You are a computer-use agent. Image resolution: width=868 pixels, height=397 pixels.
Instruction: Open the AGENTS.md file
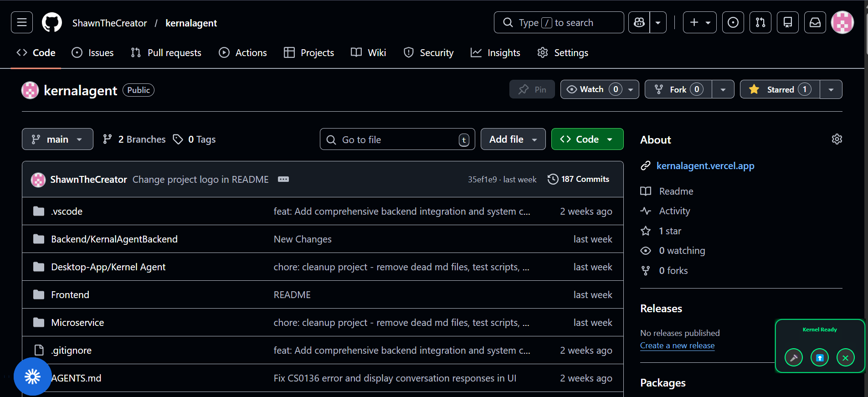click(77, 378)
